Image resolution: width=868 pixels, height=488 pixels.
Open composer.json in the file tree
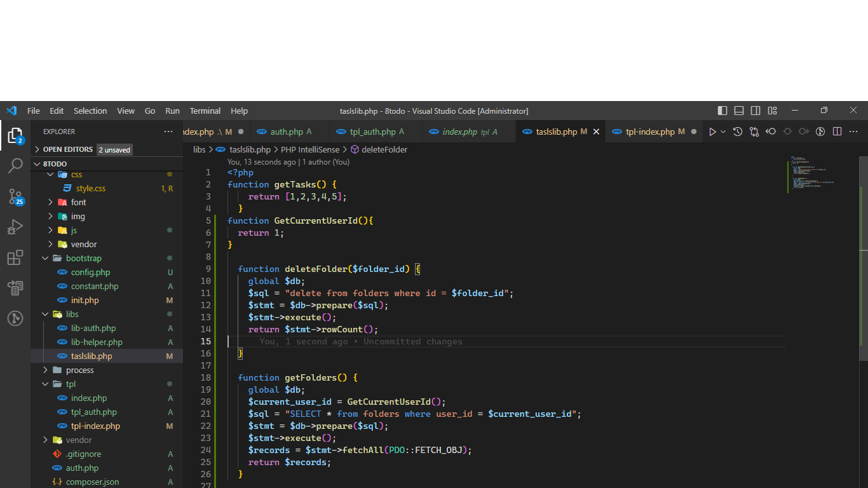92,482
